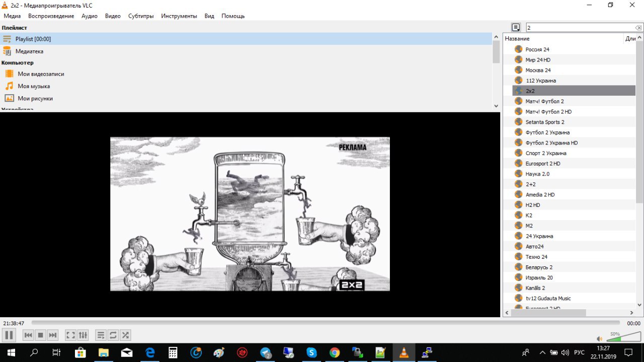Skip to next media item

coord(53,335)
